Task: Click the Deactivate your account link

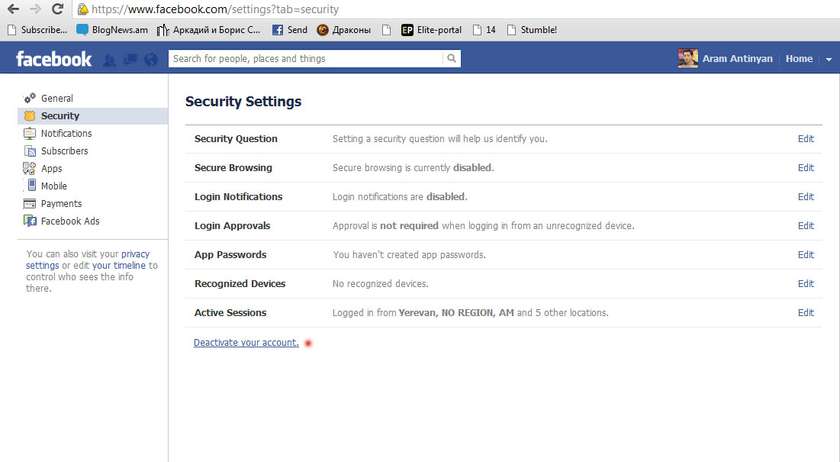Action: pos(246,343)
